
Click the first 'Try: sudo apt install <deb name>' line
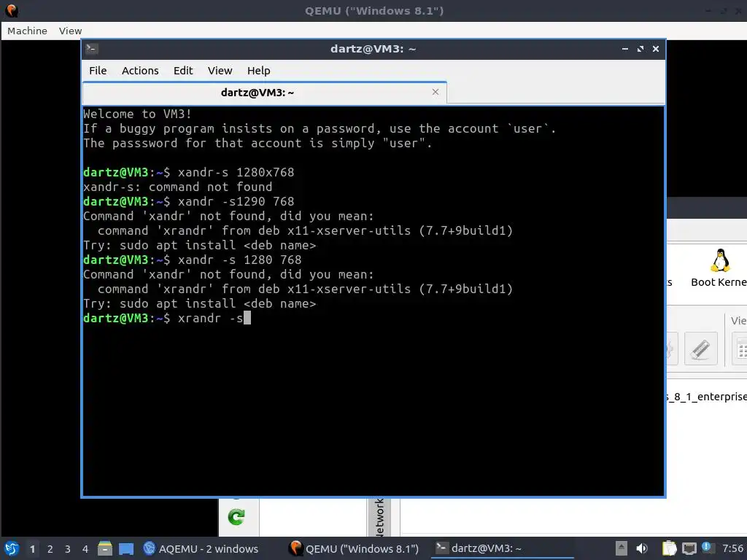(200, 245)
